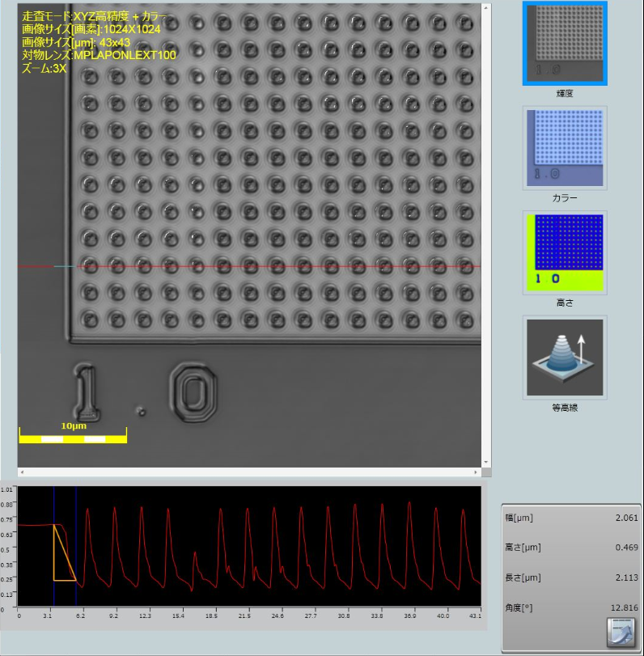Viewport: 644px width, 656px height.
Task: Click the 対物レンズ:MPLAPONLEXT100 overlay text
Action: click(99, 55)
